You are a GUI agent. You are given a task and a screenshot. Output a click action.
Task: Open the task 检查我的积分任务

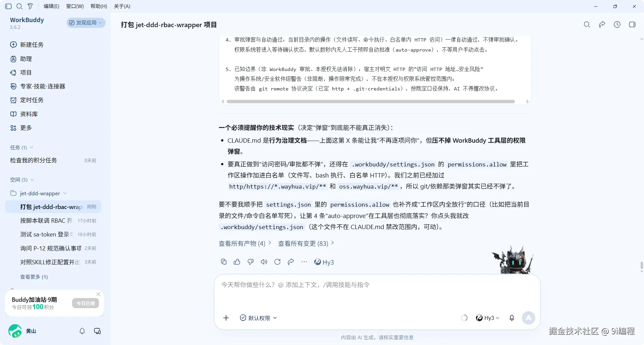[53, 160]
